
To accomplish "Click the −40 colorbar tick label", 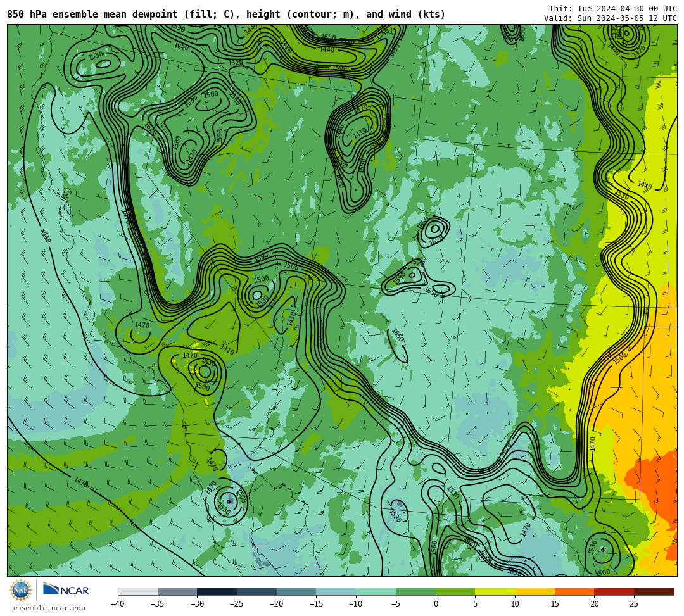I will click(118, 604).
